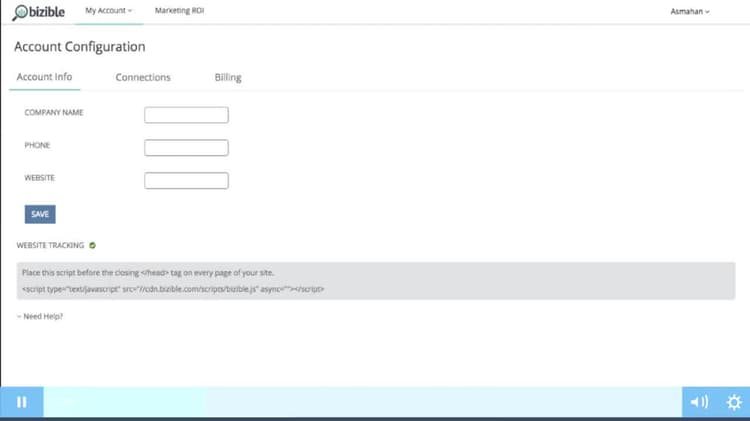Click the COMPANY NAME label
Screen dimensions: 750x421
tap(54, 112)
